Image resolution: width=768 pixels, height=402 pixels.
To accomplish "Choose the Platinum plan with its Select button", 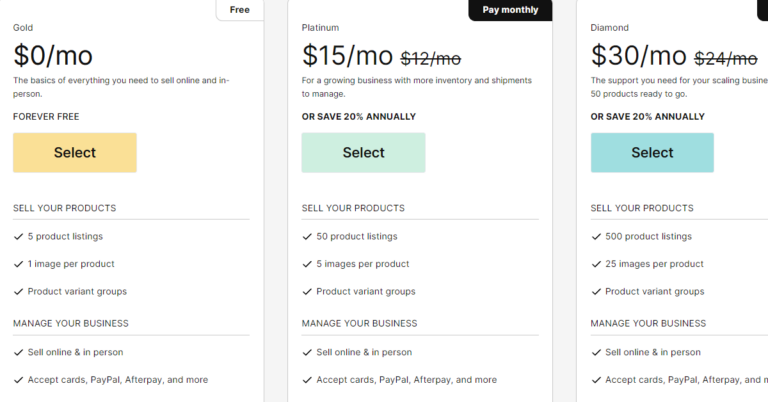I will [363, 153].
